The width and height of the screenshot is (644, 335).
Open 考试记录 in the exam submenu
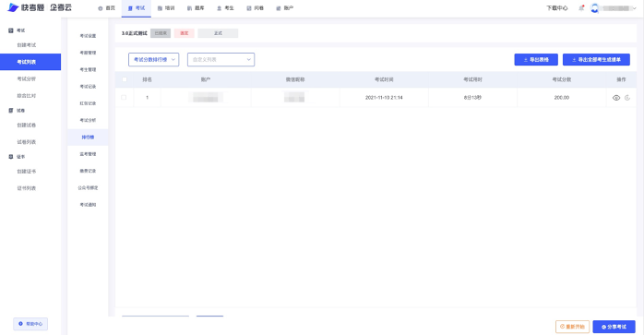88,87
